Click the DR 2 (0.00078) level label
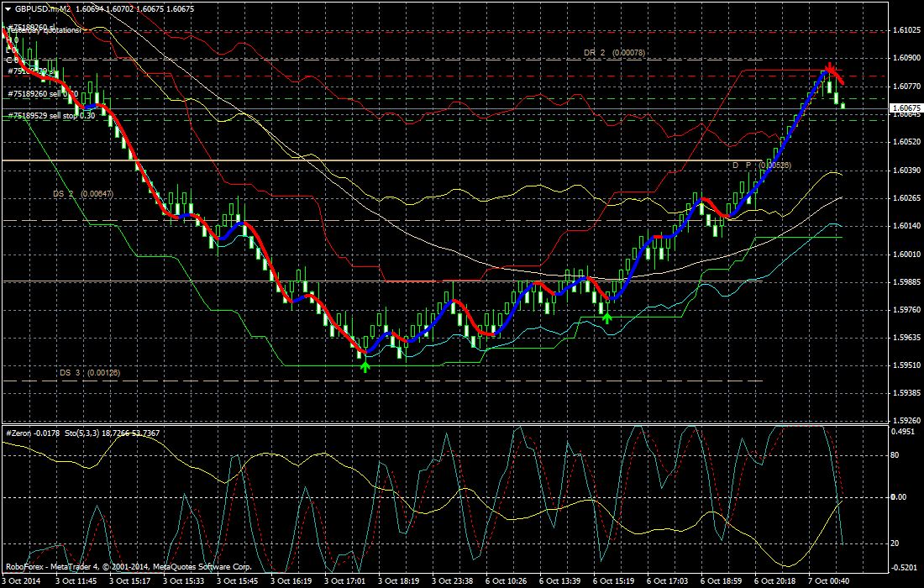Viewport: 924px width, 588px height. [614, 52]
